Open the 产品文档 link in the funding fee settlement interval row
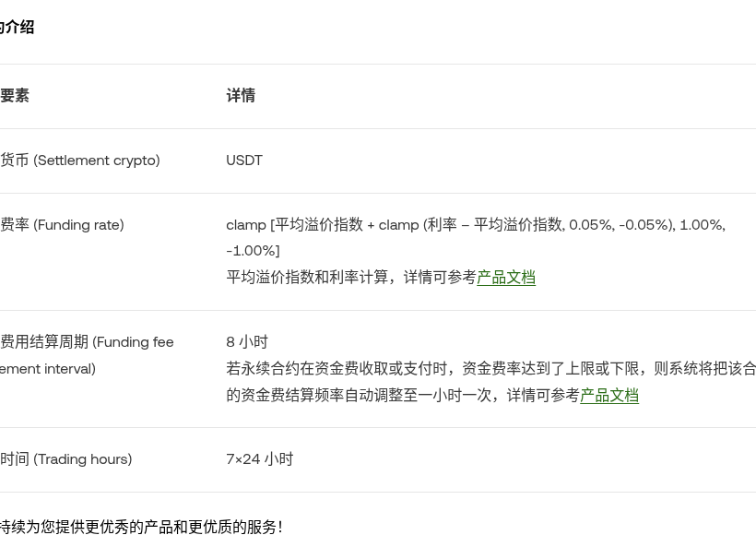Image resolution: width=756 pixels, height=559 pixels. tap(608, 395)
